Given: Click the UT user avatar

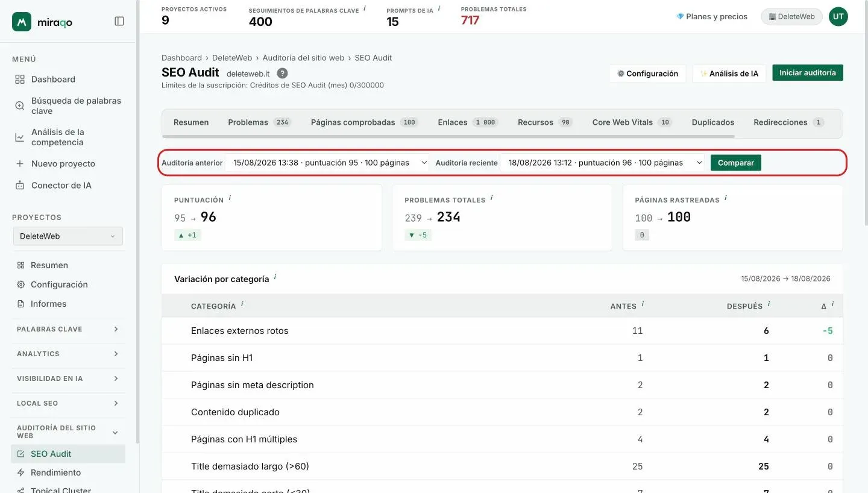Looking at the screenshot, I should [x=838, y=17].
